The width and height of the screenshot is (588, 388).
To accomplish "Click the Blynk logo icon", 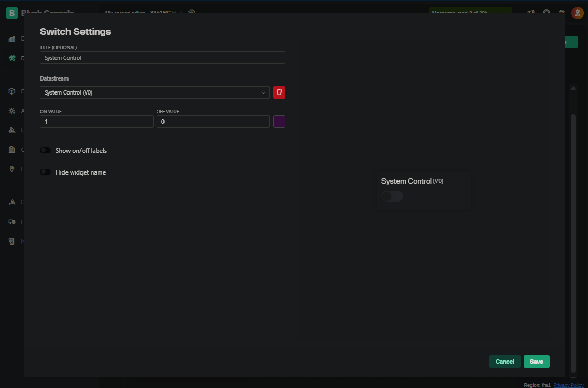I will pos(12,13).
